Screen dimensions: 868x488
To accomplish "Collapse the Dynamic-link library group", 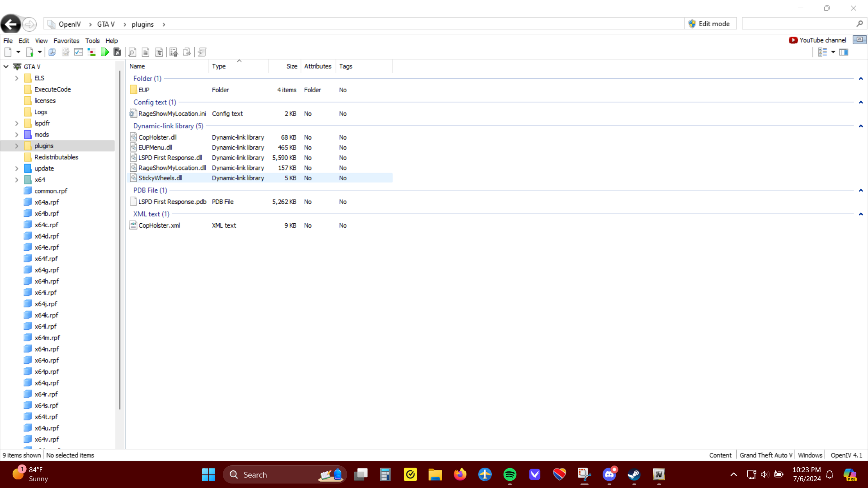I will pos(861,126).
